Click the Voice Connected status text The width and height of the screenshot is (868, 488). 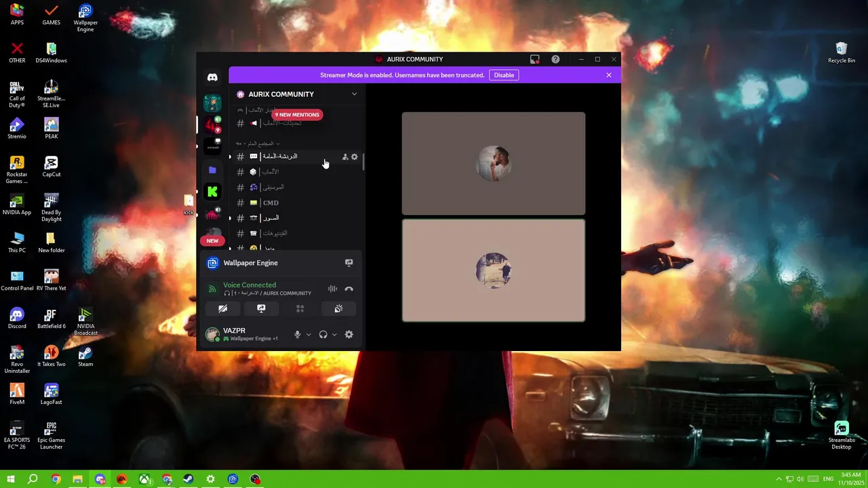250,285
